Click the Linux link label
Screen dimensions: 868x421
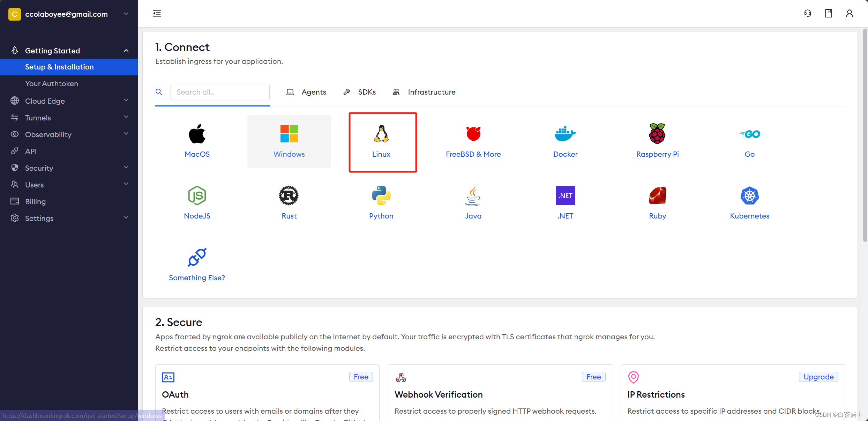pos(381,154)
